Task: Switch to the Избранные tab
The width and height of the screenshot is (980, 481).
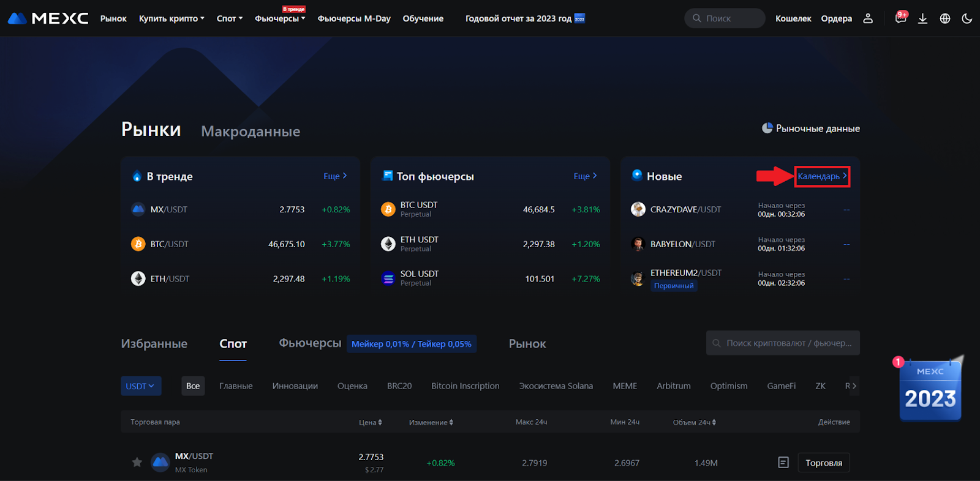Action: pos(154,344)
